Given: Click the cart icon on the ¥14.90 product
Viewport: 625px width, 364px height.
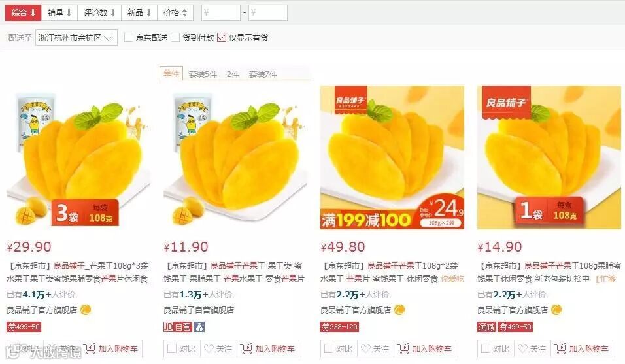Looking at the screenshot, I should click(560, 348).
